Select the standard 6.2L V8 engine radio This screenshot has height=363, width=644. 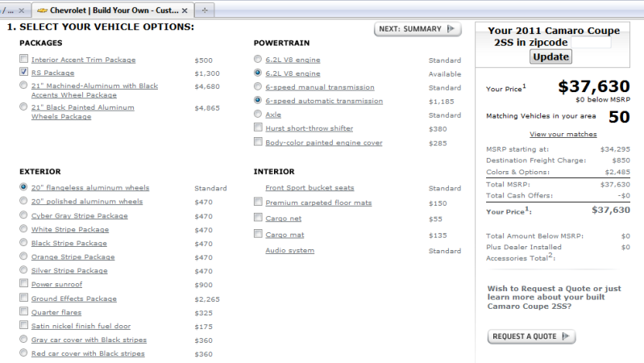tap(257, 59)
